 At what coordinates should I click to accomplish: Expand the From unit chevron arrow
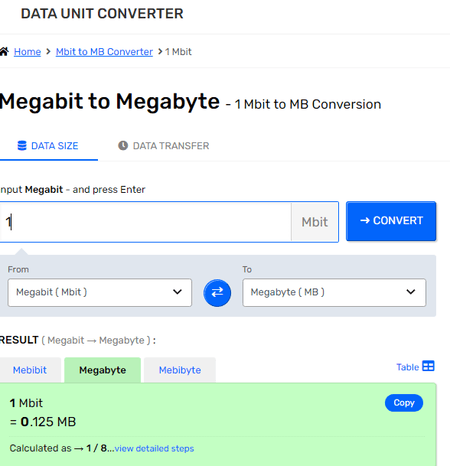point(177,292)
